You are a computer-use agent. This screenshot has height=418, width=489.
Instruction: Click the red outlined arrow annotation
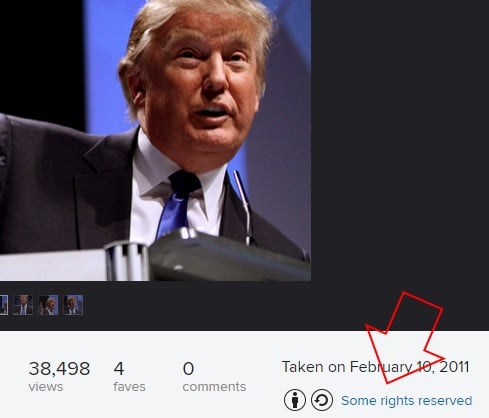405,337
